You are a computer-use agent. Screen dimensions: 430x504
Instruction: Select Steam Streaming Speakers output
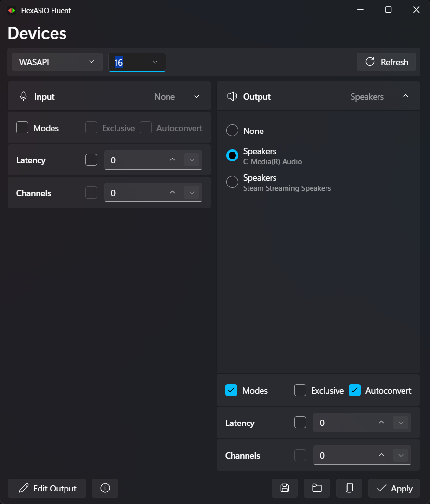278,183
